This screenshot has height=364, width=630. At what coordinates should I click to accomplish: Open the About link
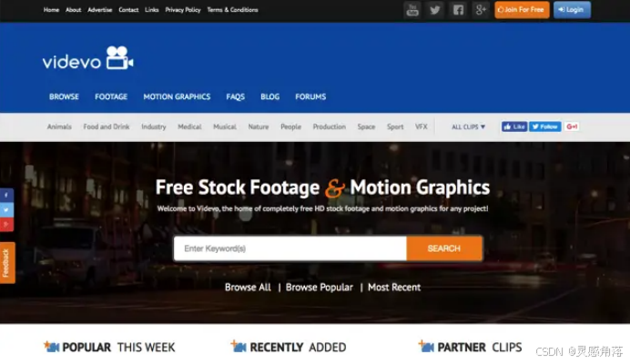pos(73,10)
